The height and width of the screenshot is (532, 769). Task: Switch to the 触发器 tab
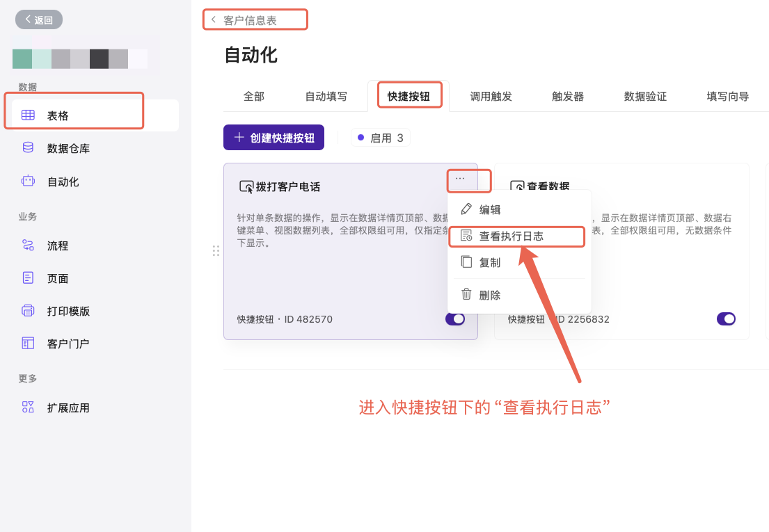click(x=568, y=97)
